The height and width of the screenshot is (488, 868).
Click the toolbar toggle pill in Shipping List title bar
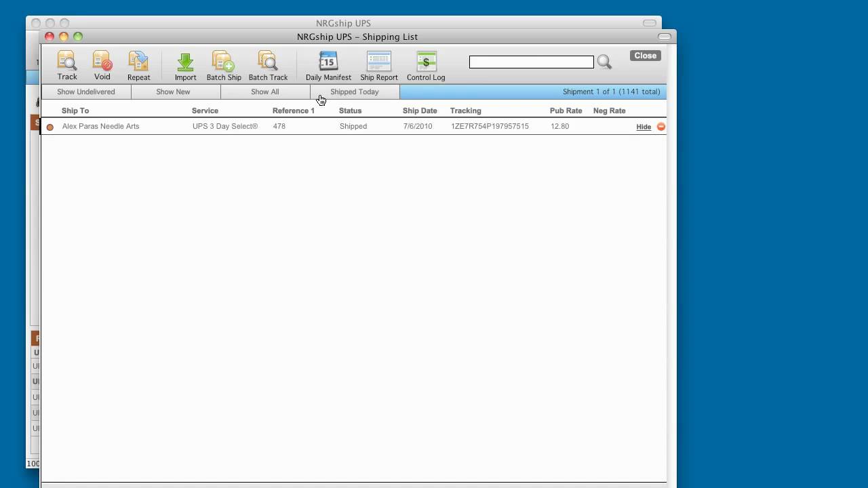(665, 37)
